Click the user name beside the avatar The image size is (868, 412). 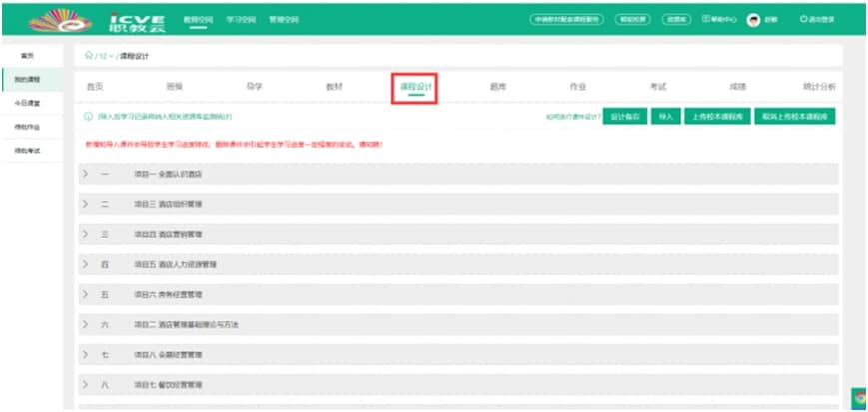[770, 20]
